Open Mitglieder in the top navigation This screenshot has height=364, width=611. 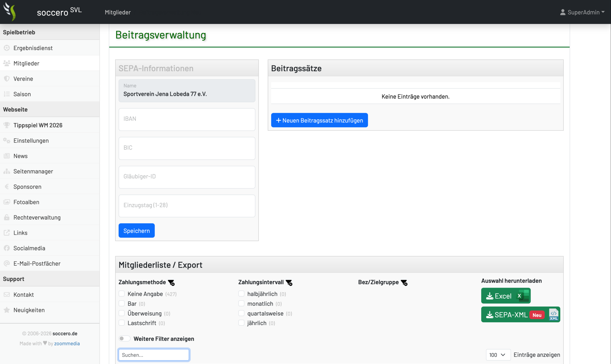click(x=117, y=12)
